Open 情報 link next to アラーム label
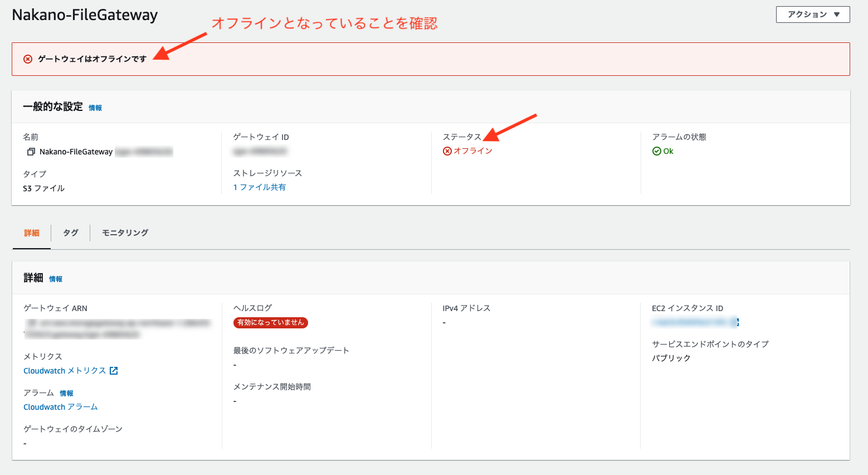868x475 pixels. click(66, 394)
